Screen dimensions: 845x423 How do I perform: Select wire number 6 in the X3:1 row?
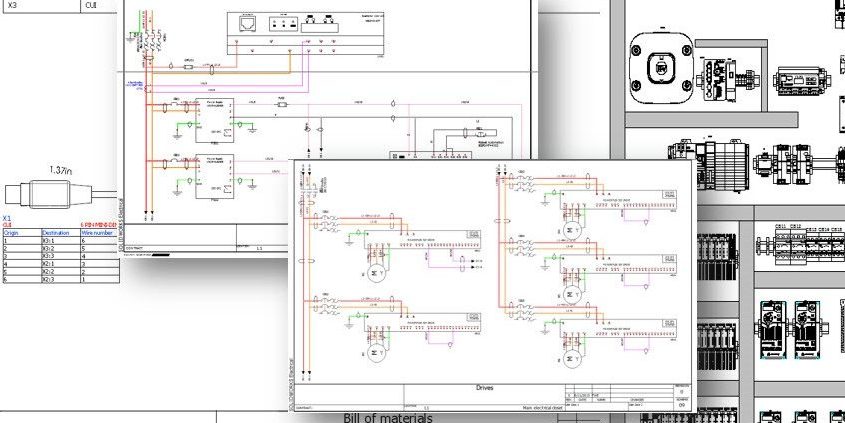pyautogui.click(x=100, y=241)
